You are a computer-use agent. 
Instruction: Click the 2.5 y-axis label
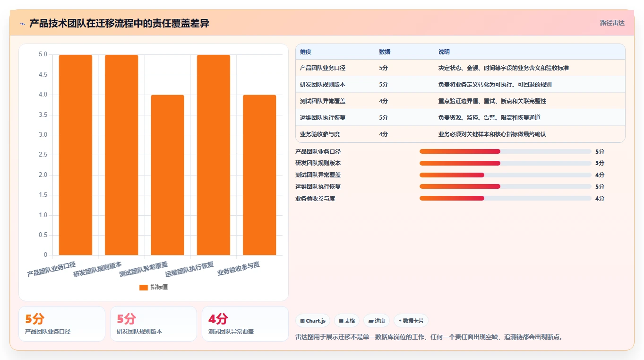(x=43, y=155)
